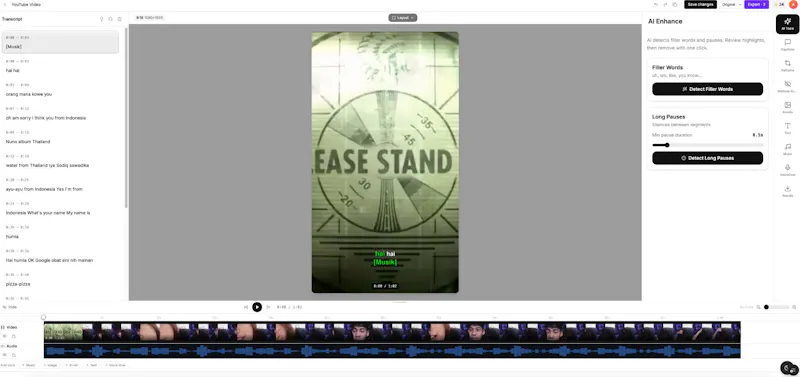Click the trash icon in Transcript header
This screenshot has height=377, width=800.
[119, 19]
